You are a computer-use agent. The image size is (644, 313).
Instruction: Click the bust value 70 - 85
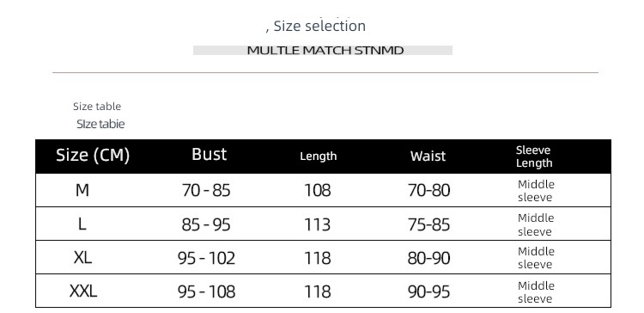tap(206, 190)
